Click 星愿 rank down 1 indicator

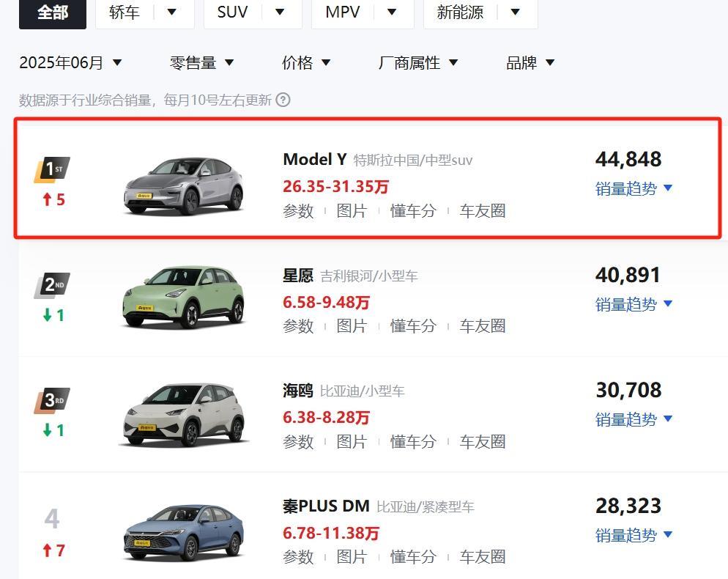(x=53, y=316)
